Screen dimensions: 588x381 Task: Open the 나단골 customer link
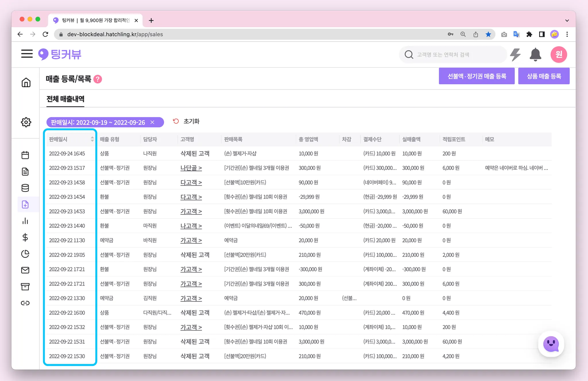[x=191, y=168]
